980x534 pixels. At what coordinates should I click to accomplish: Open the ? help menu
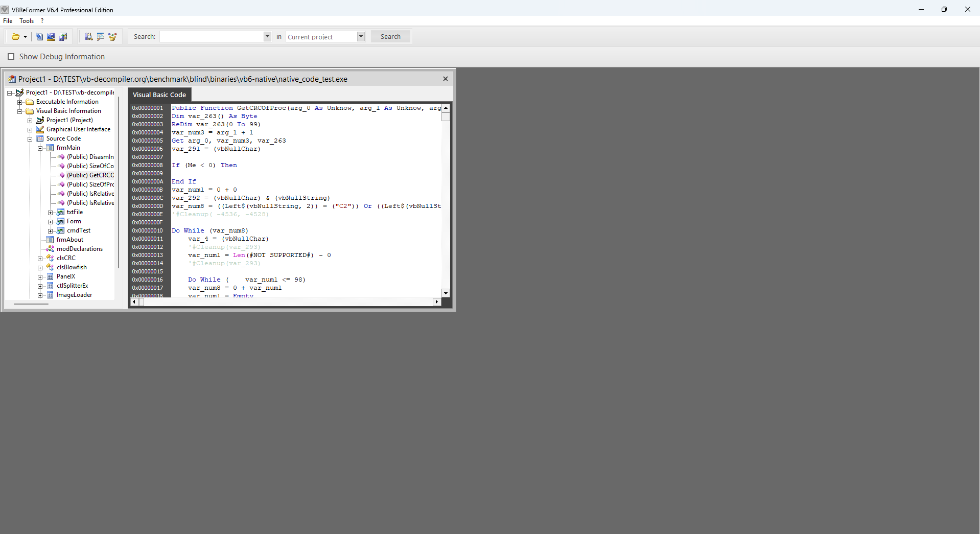(x=42, y=21)
